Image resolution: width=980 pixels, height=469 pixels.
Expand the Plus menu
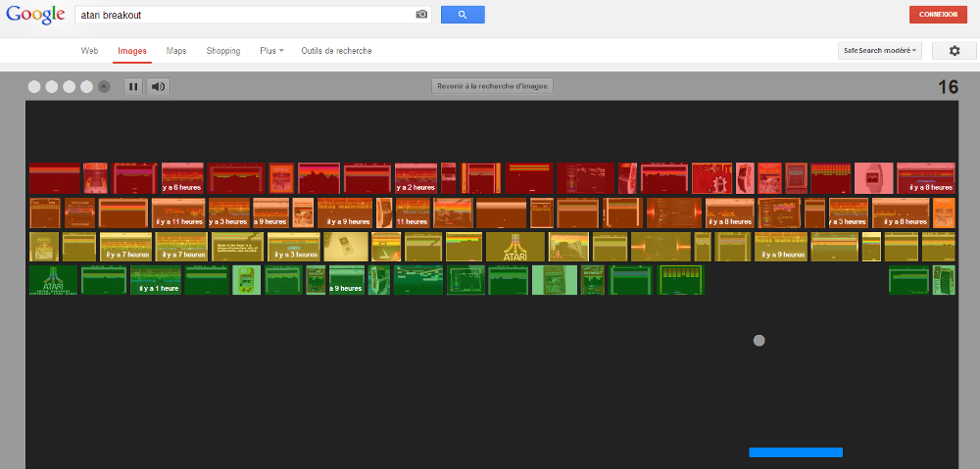pos(271,51)
